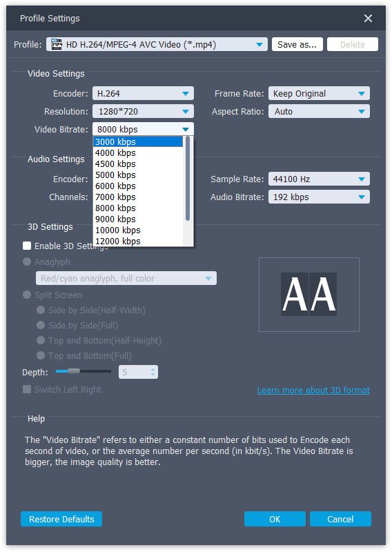Click the AA 3D preview thumbnail

pyautogui.click(x=309, y=295)
